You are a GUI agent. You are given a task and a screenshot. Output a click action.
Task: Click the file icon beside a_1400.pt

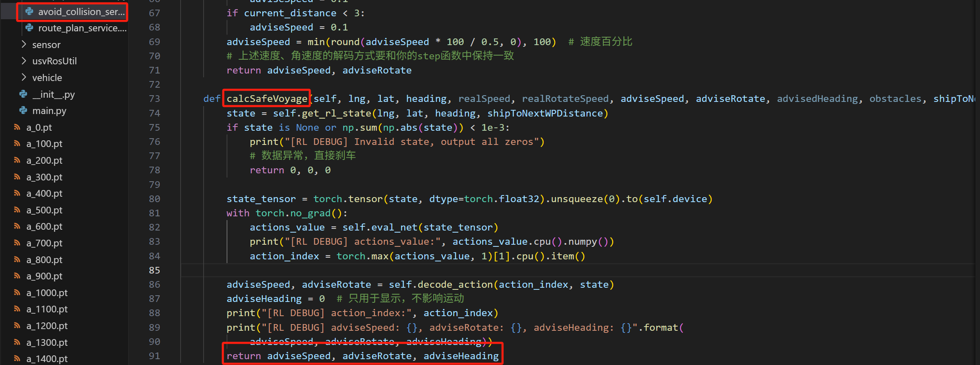tap(17, 359)
